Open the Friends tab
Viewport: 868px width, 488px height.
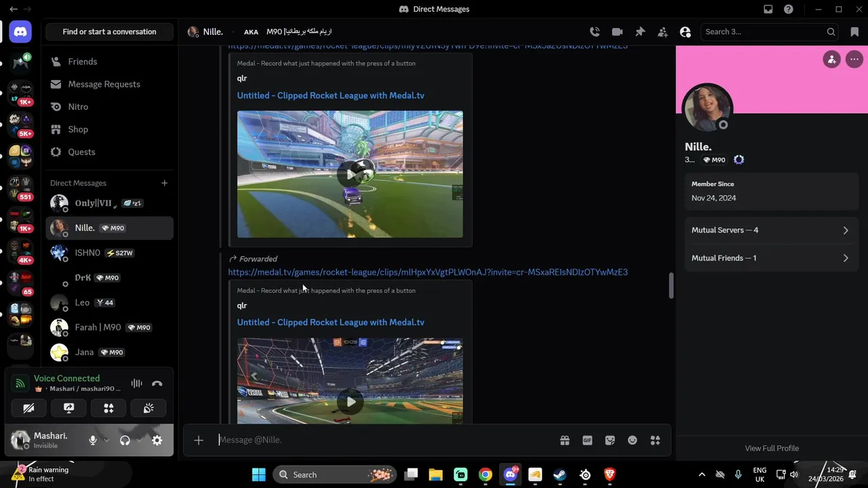tap(109, 62)
